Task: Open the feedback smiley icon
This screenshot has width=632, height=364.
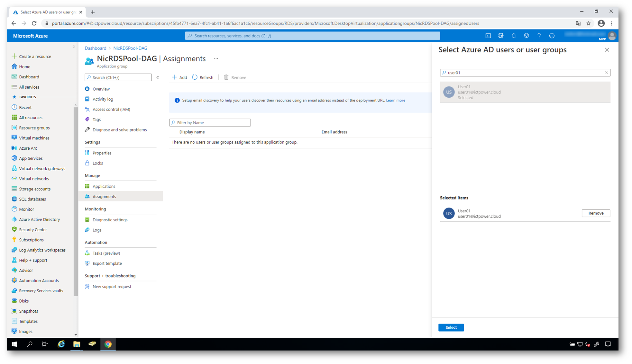Action: [552, 36]
